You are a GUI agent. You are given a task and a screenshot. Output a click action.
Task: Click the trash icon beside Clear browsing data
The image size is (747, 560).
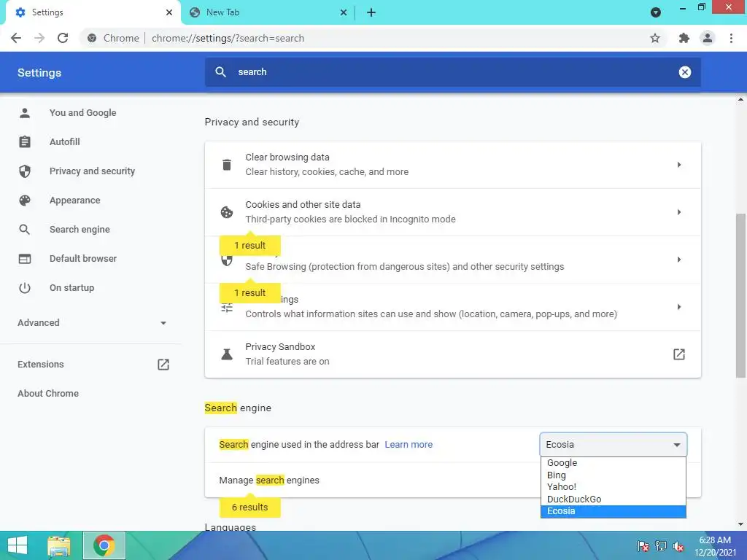227,165
